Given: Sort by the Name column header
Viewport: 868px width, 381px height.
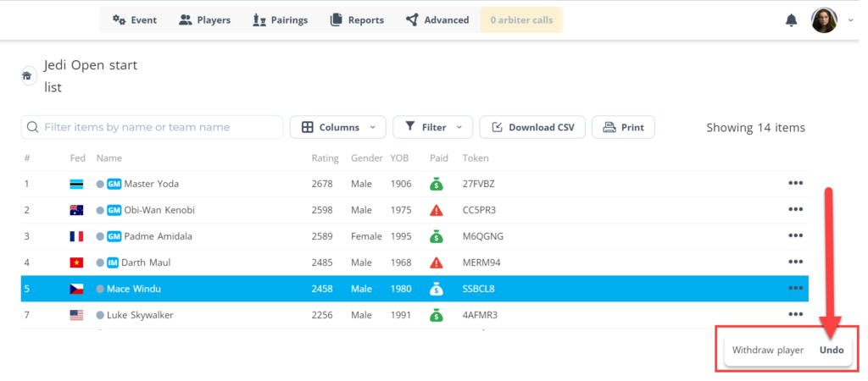Looking at the screenshot, I should pyautogui.click(x=109, y=158).
